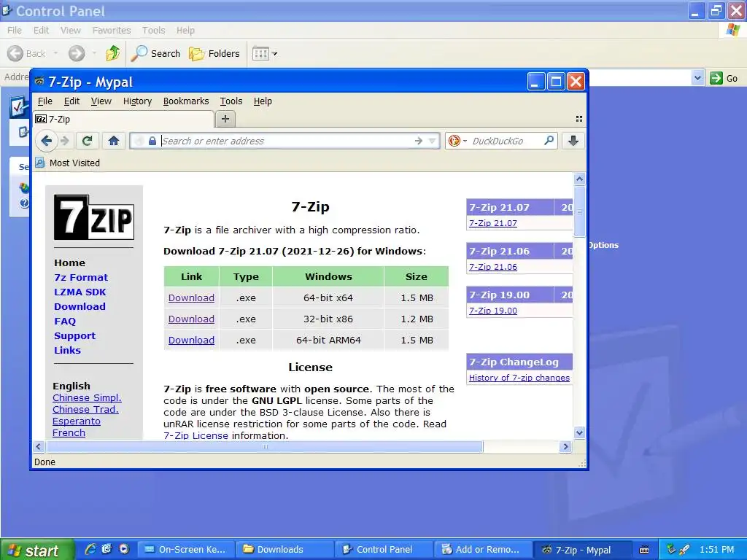Click the Most Visited bookmark icon

(x=40, y=163)
